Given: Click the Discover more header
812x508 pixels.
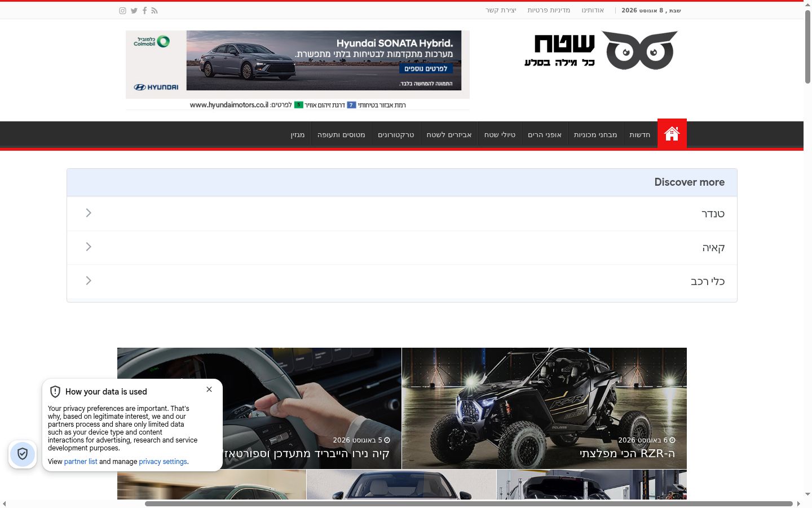Looking at the screenshot, I should tap(402, 182).
